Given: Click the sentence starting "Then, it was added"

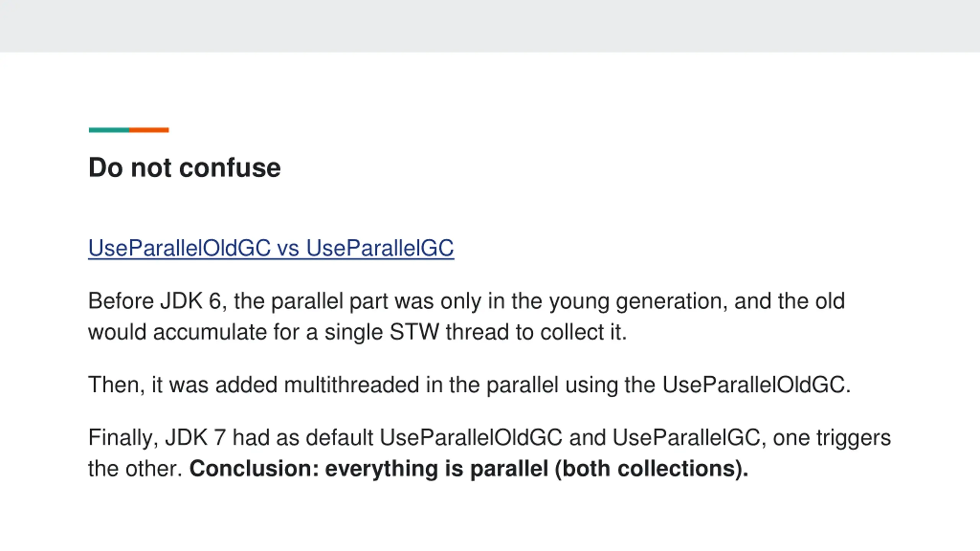Looking at the screenshot, I should (469, 385).
